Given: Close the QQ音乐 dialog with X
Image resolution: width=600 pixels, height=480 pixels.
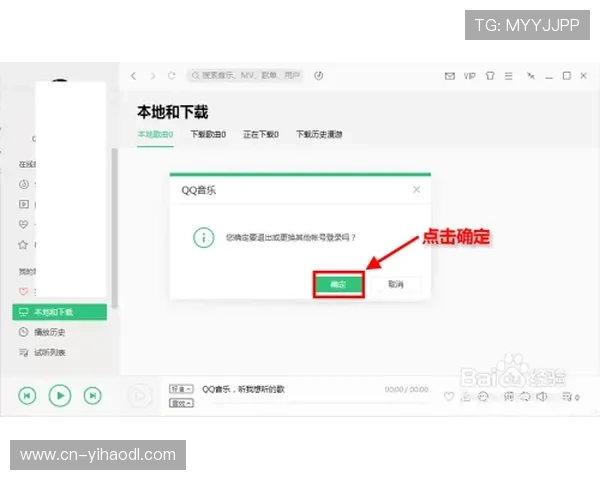Looking at the screenshot, I should click(417, 189).
